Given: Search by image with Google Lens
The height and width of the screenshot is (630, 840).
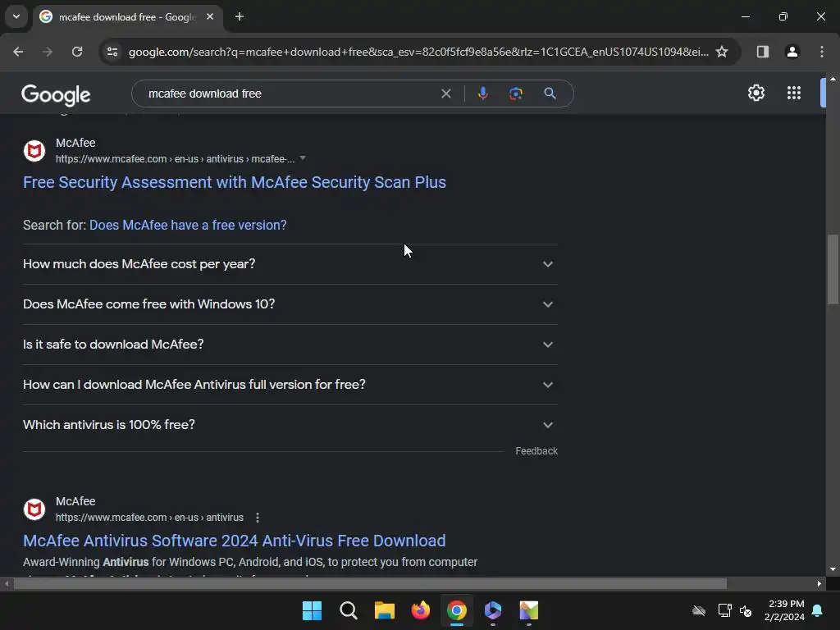Looking at the screenshot, I should (515, 94).
